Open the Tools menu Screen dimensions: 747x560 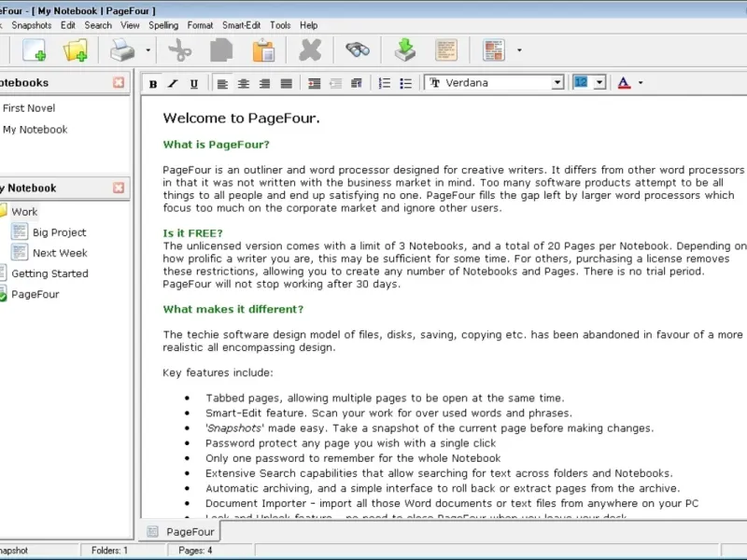click(280, 25)
